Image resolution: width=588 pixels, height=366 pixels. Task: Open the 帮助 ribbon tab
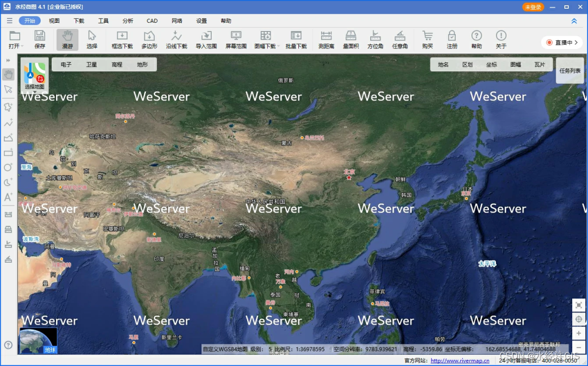pos(226,21)
